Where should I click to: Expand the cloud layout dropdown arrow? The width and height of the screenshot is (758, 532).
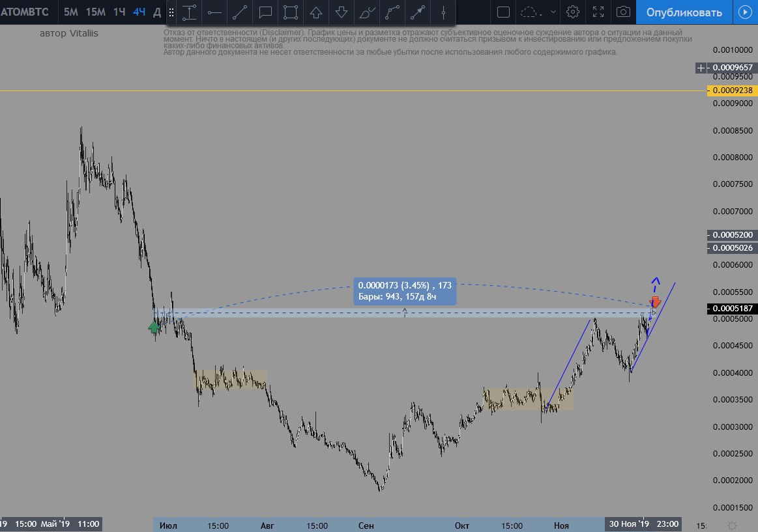coord(553,12)
